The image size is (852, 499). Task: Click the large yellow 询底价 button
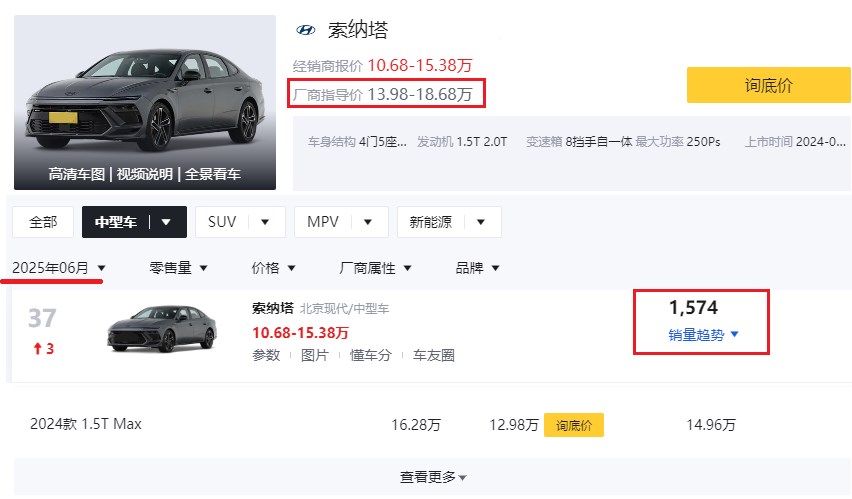pos(768,85)
